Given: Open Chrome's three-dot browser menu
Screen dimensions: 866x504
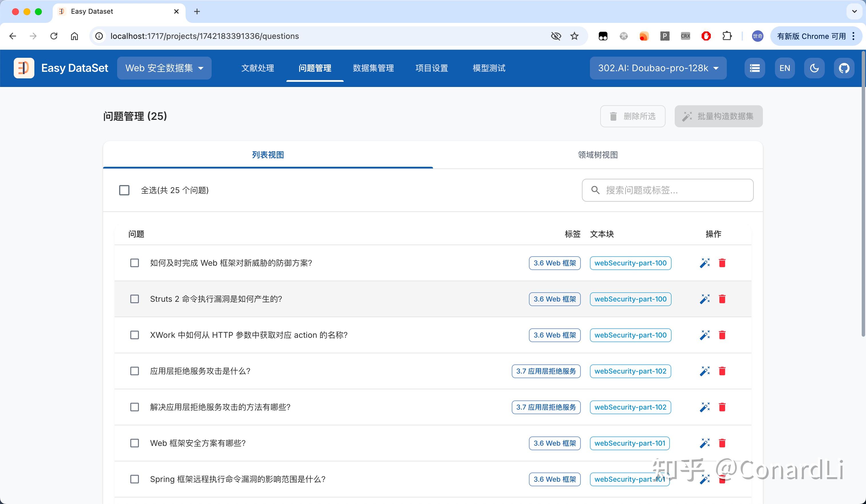Looking at the screenshot, I should tap(853, 36).
